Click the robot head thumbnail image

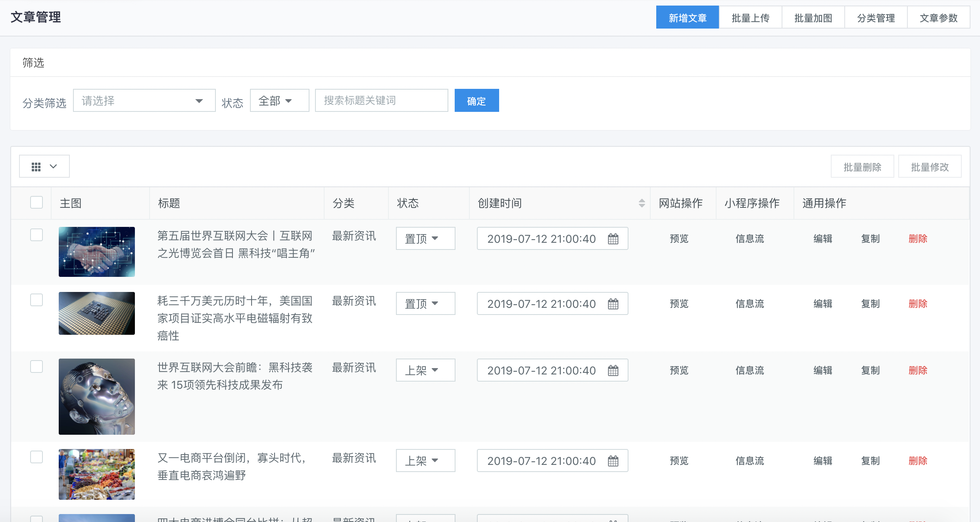coord(97,397)
